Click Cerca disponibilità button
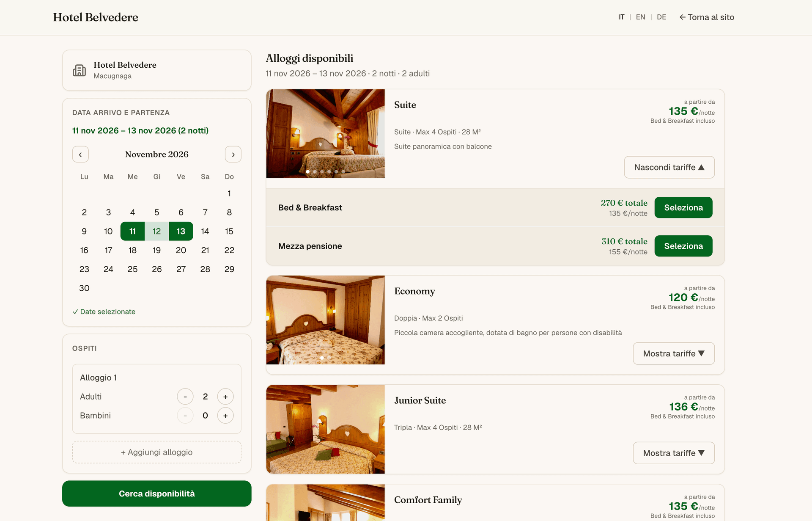Viewport: 812px width, 521px height. tap(157, 493)
